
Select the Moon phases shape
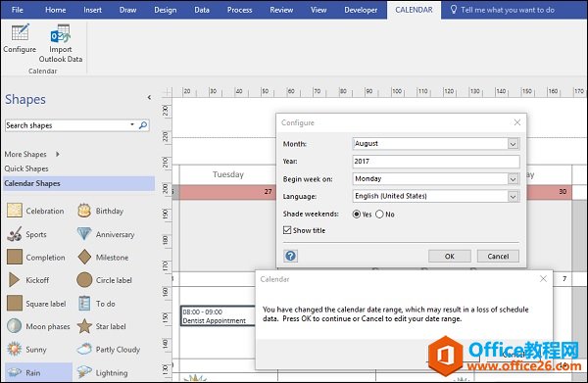point(15,326)
